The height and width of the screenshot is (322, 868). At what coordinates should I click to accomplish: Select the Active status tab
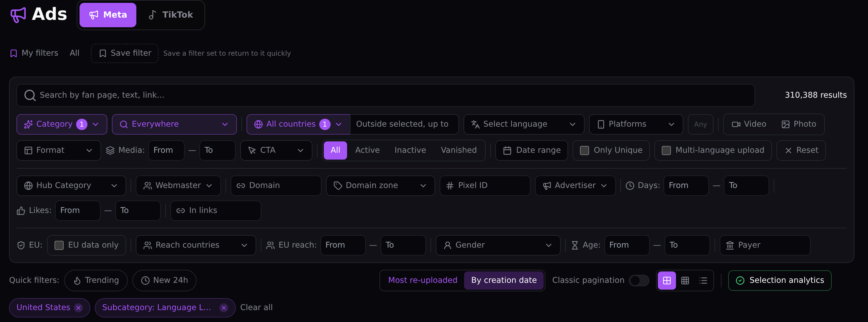[367, 150]
